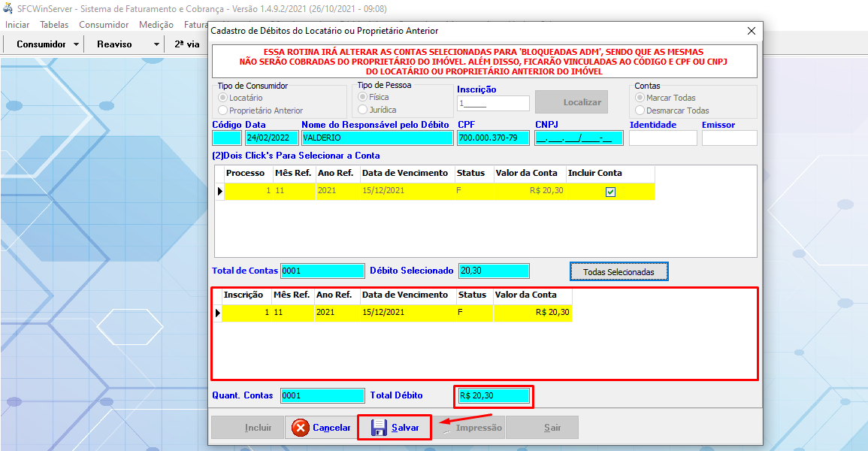Select the Locatário radio button
Screen dimensions: 868x451
(222, 98)
